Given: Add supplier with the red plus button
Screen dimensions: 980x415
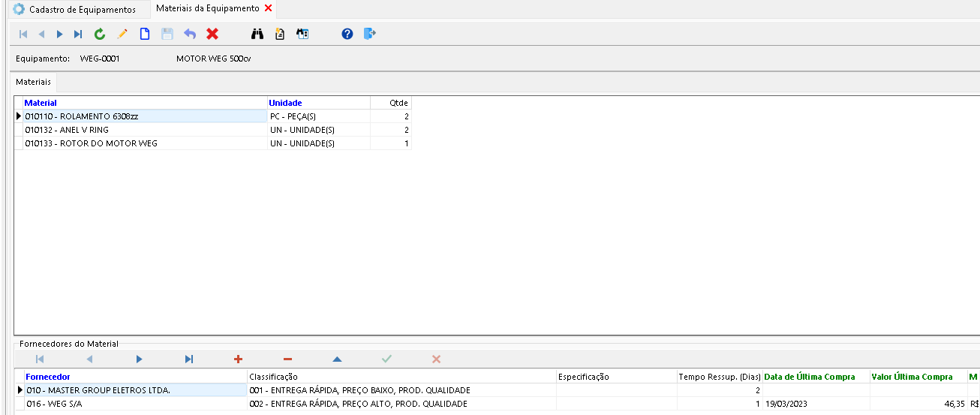Looking at the screenshot, I should pyautogui.click(x=239, y=359).
